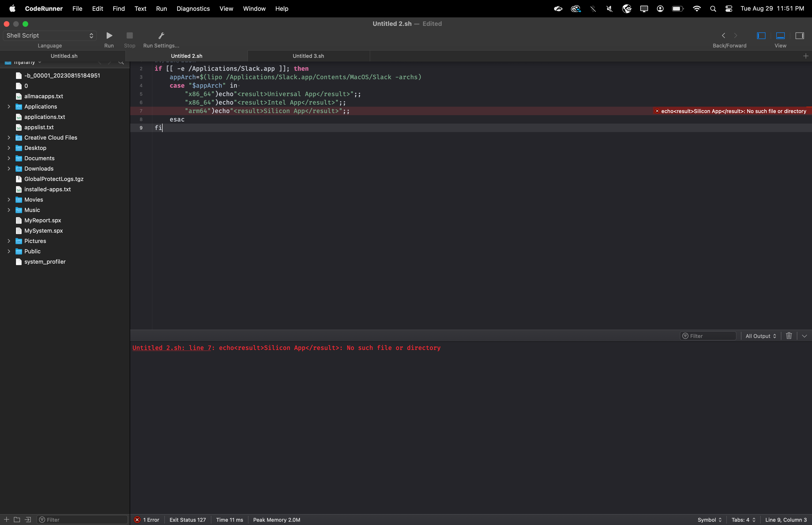Navigate forward with the right arrow
This screenshot has height=525, width=812.
[x=736, y=35]
